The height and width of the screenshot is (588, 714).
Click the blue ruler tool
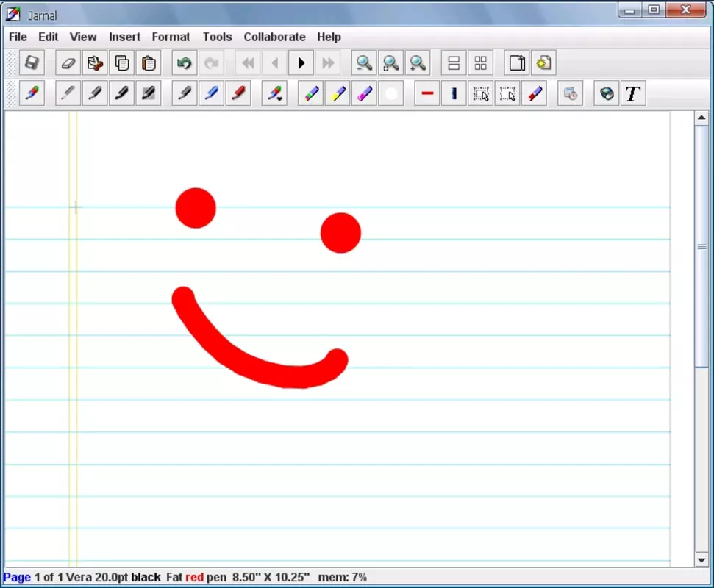coord(454,93)
